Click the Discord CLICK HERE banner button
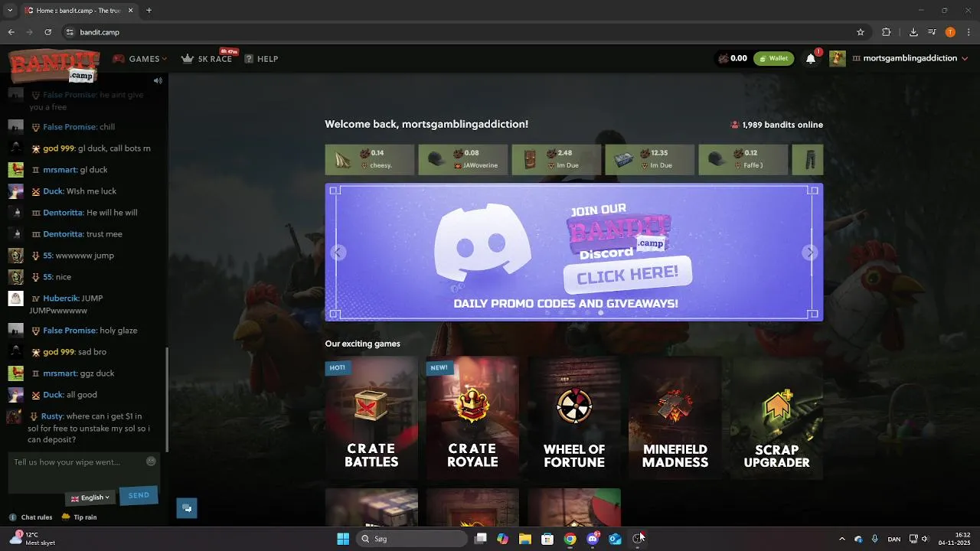 click(x=627, y=274)
